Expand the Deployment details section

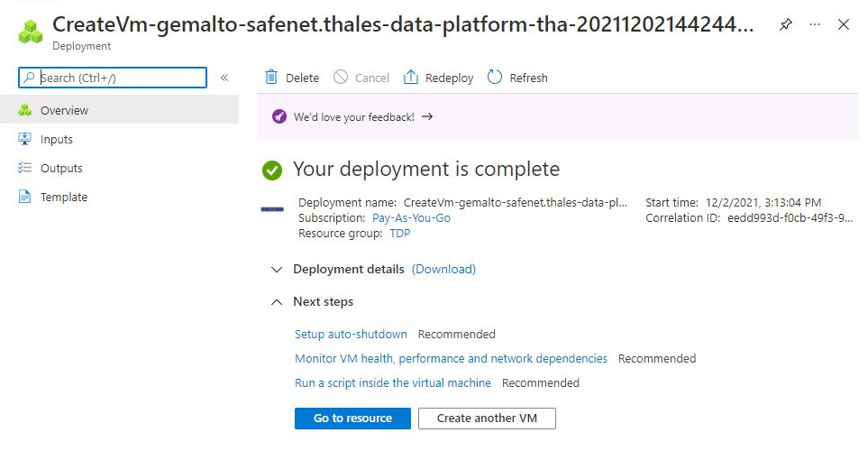(276, 270)
